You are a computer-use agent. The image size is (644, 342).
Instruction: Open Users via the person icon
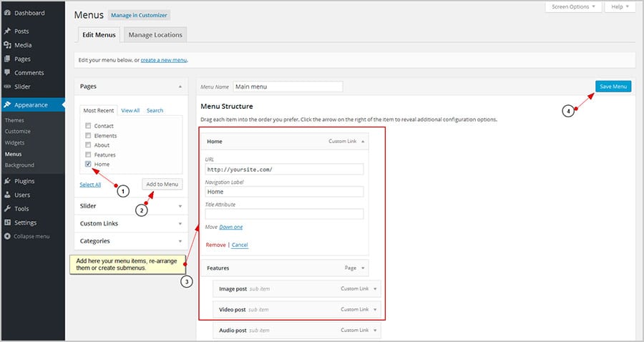coord(7,195)
